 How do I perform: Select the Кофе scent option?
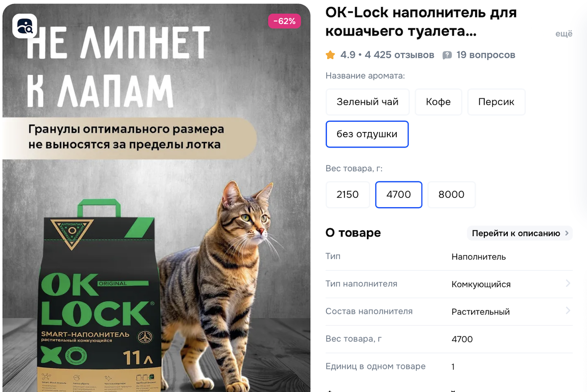pyautogui.click(x=438, y=102)
